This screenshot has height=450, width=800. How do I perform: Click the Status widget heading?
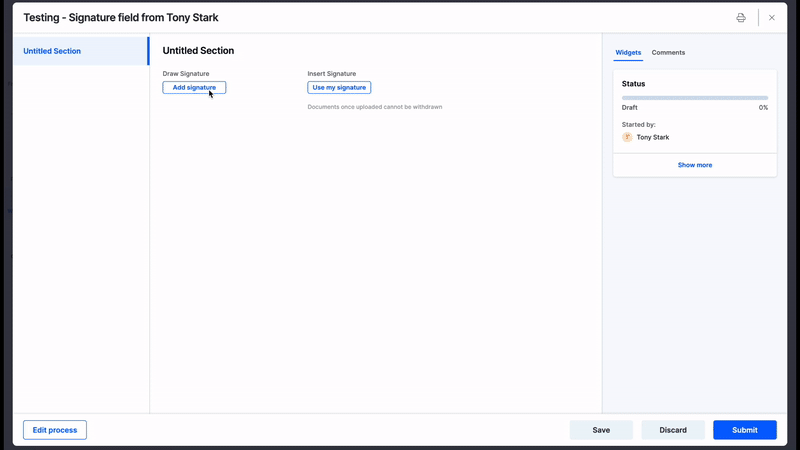[x=633, y=84]
